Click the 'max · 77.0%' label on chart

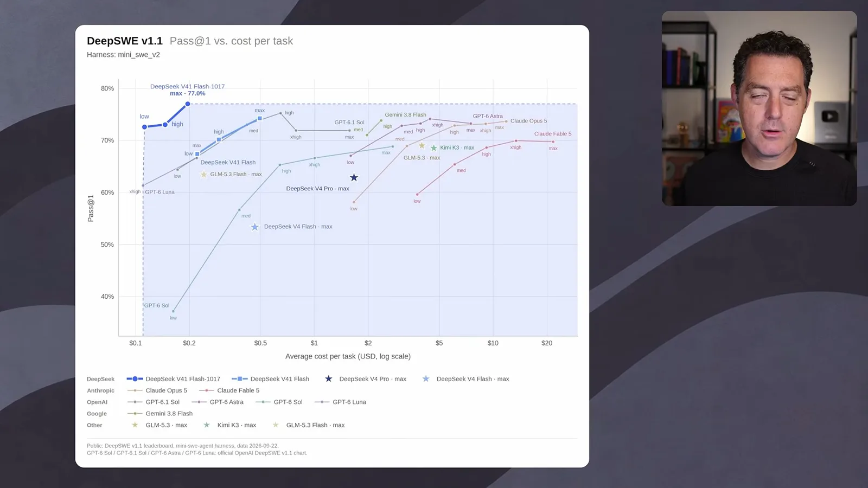coord(188,93)
